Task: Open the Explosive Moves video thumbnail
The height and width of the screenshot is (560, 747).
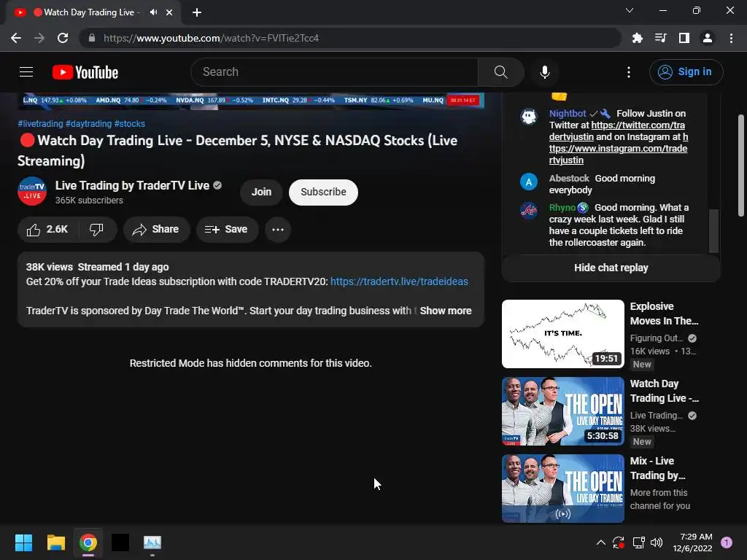Action: (x=562, y=334)
